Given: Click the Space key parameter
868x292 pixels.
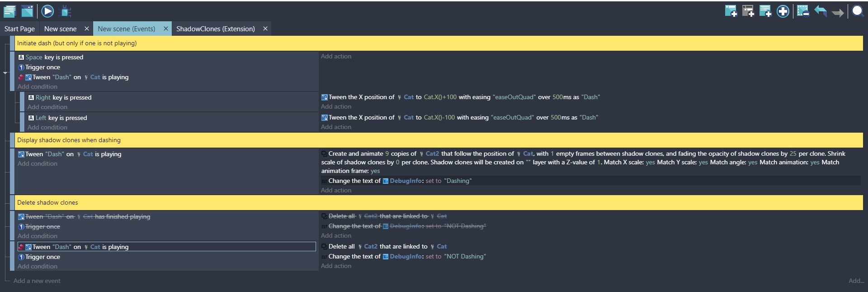Looking at the screenshot, I should pyautogui.click(x=34, y=57).
